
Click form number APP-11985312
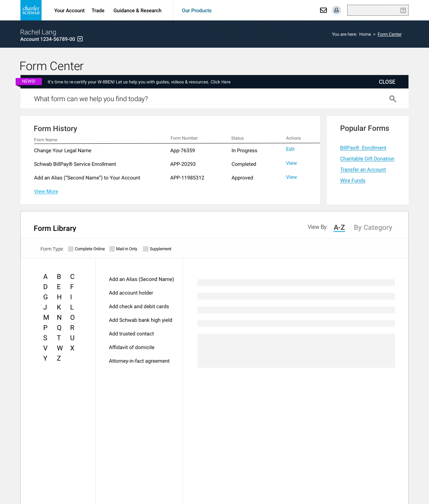pyautogui.click(x=187, y=178)
